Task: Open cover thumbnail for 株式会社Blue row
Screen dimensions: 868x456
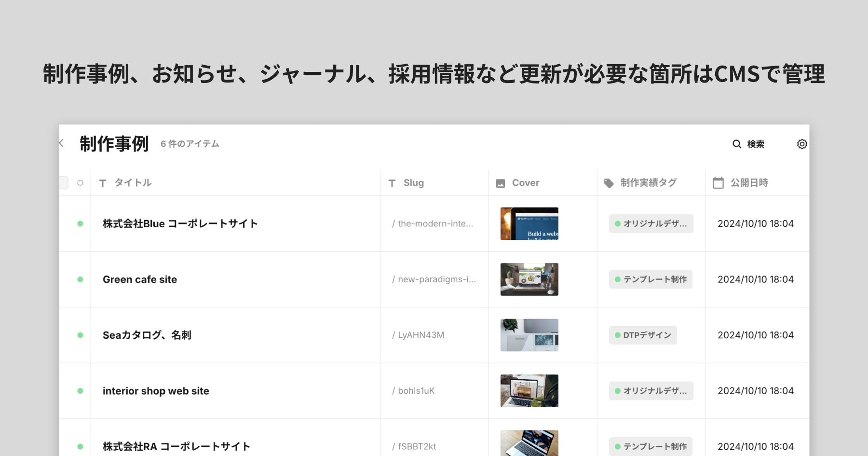Action: (529, 224)
